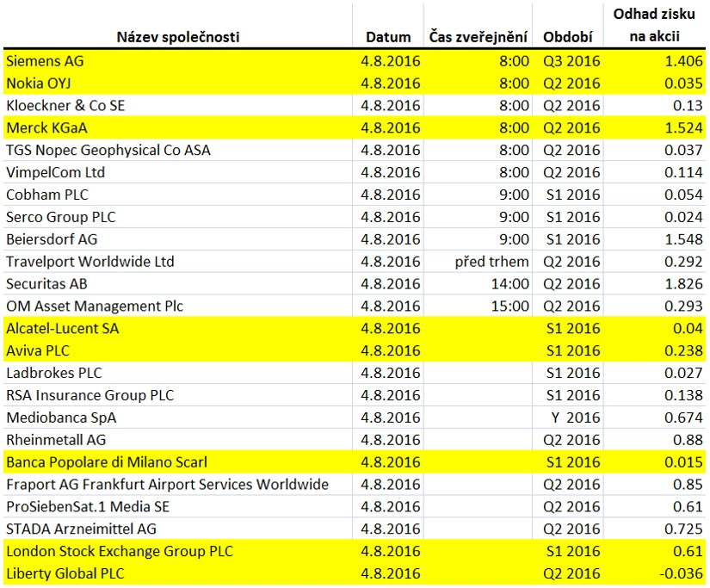Viewport: 710px width, 588px height.
Task: Select Securitas AB estimate value 1.826
Action: (x=683, y=283)
